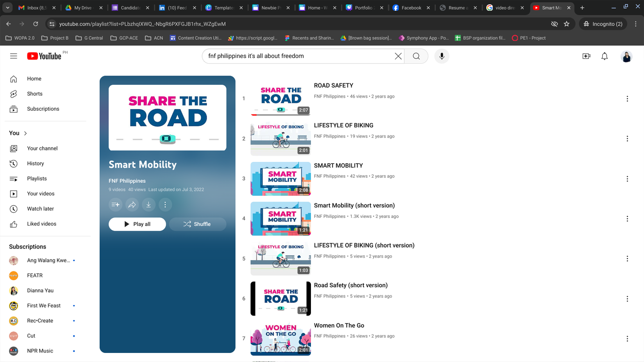Open the FNF Philippines channel under playlist title

point(127,181)
